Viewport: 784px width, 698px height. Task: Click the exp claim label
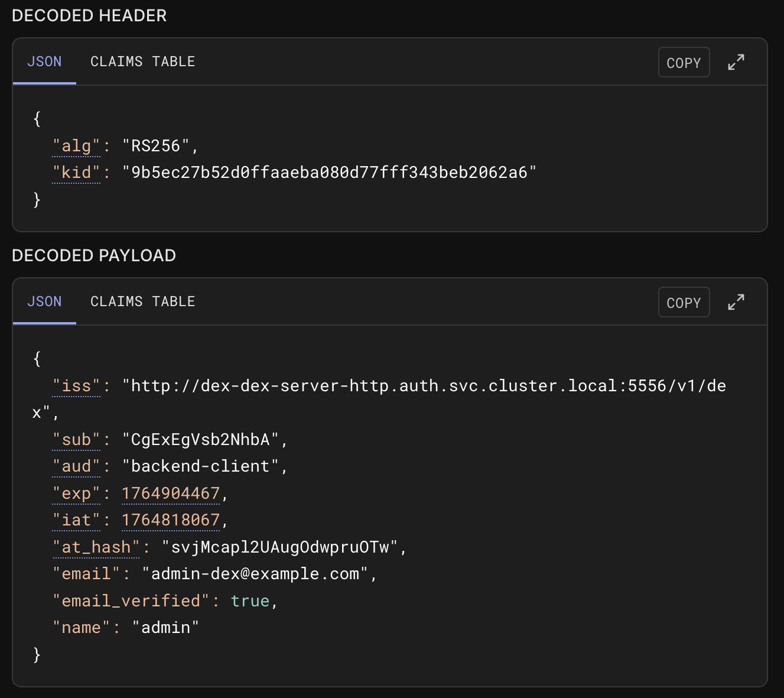[x=76, y=493]
